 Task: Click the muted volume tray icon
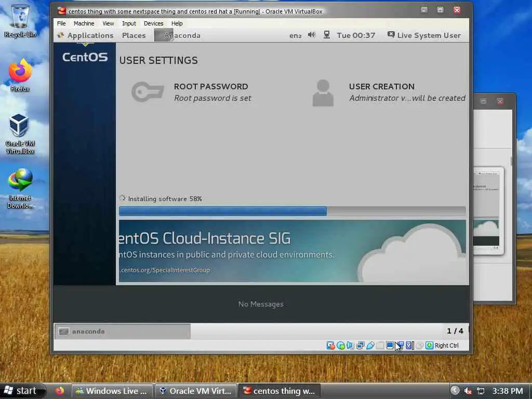pos(468,391)
